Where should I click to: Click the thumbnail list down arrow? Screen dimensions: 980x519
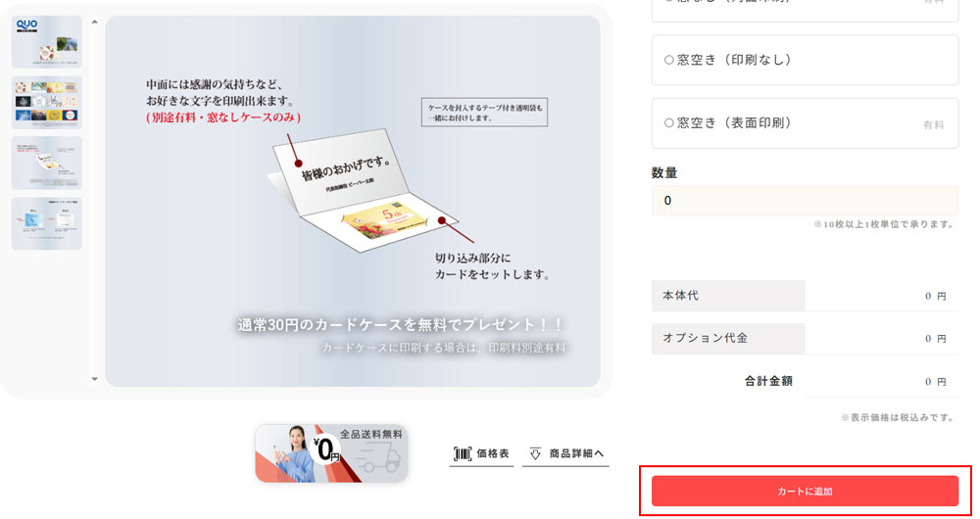pyautogui.click(x=94, y=379)
